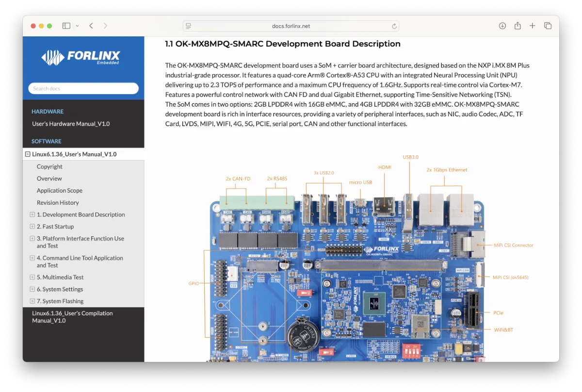
Task: Open Linux6.1.36_User's Manual_V1.0 entry
Action: click(74, 154)
